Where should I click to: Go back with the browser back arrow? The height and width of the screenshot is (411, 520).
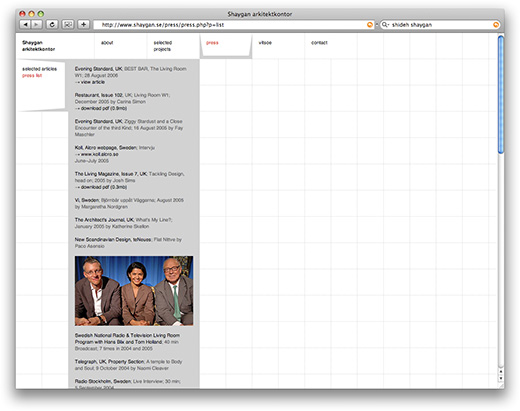coord(25,24)
